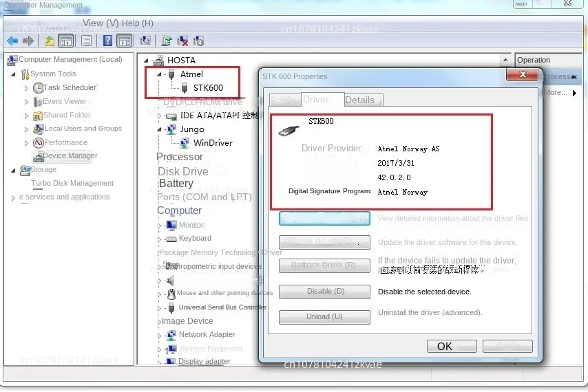
Task: Expand IDE ATA/ATAPI controllers
Action: pos(159,116)
